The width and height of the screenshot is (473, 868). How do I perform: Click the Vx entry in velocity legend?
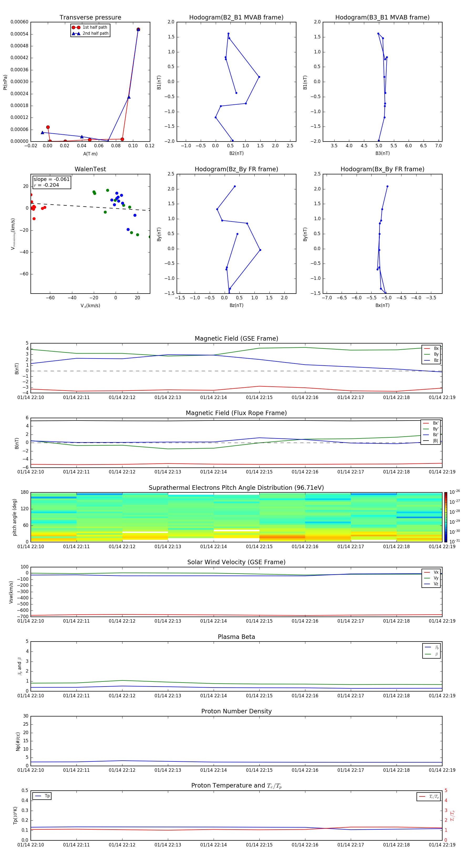431,573
